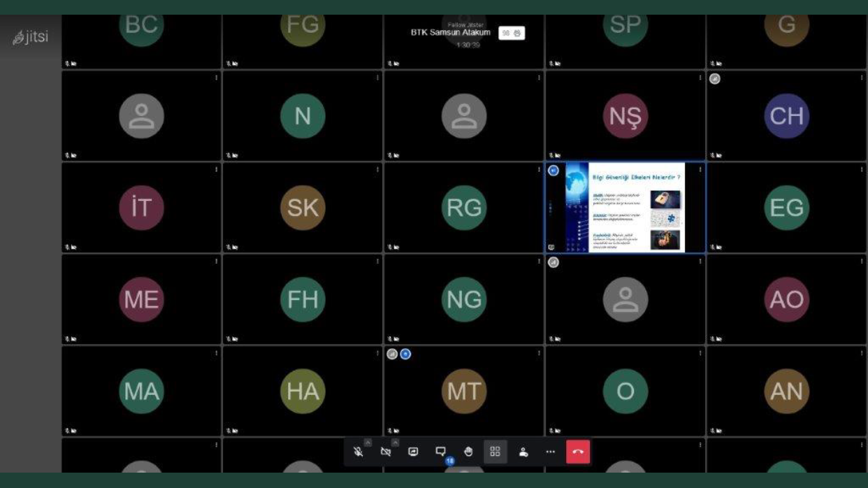Start screen sharing from the toolbar
This screenshot has width=868, height=488.
413,452
